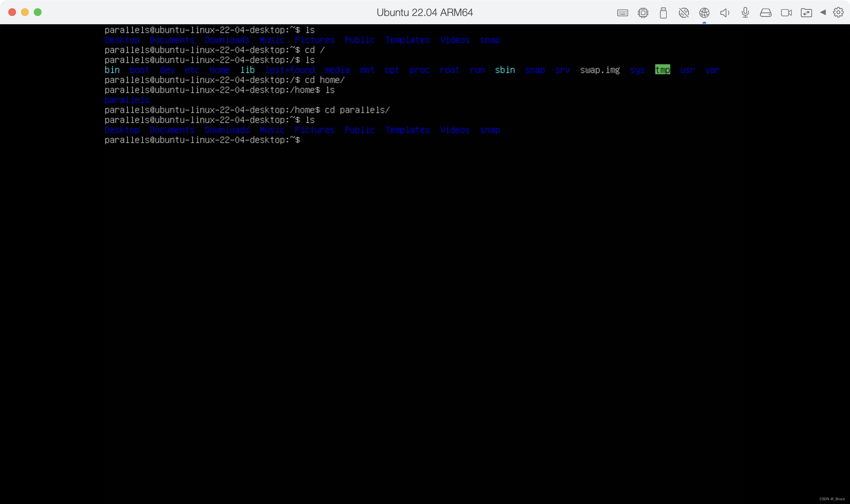Open the video camera icon

point(786,13)
